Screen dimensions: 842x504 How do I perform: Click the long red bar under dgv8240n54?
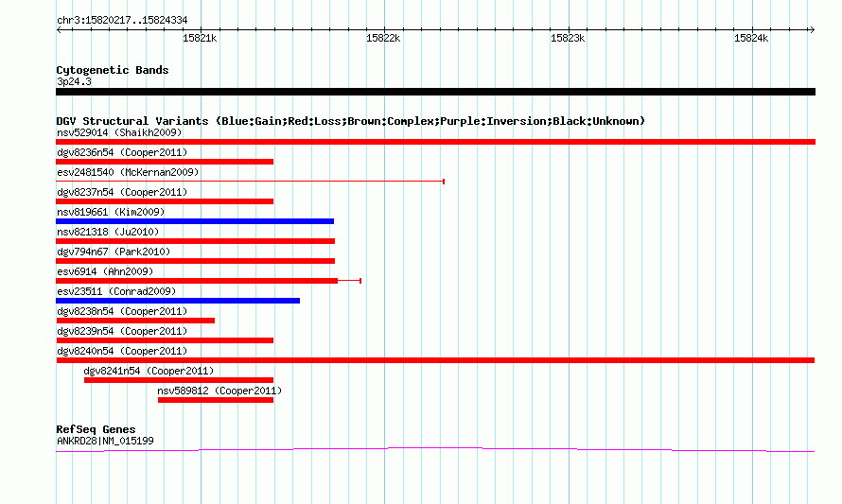(x=435, y=360)
